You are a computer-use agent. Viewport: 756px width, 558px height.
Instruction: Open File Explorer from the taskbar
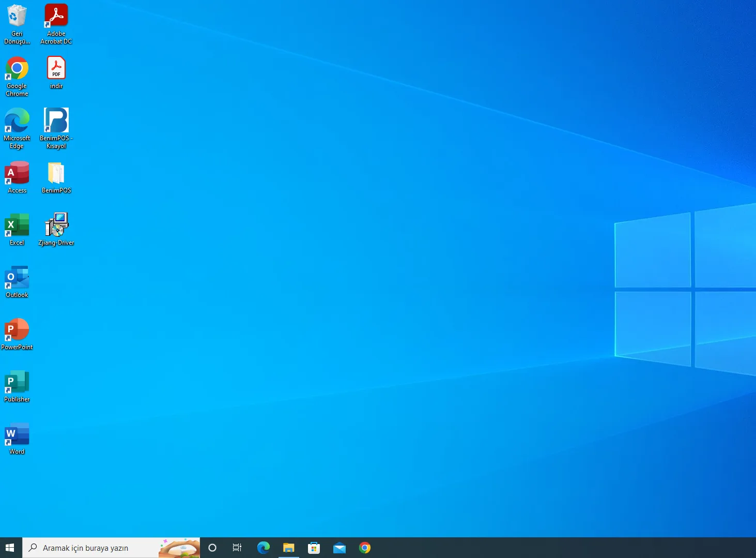click(x=289, y=548)
